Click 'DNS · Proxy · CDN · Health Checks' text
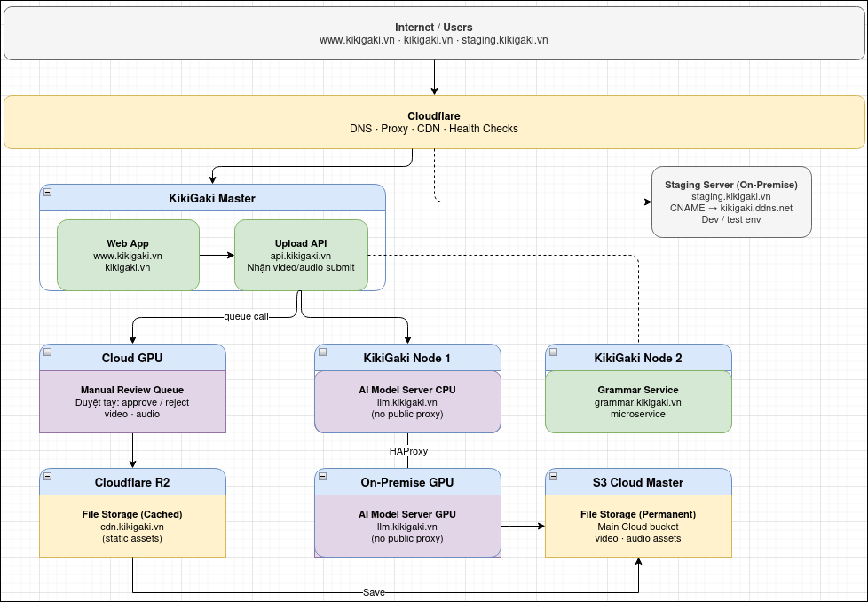 tap(434, 129)
